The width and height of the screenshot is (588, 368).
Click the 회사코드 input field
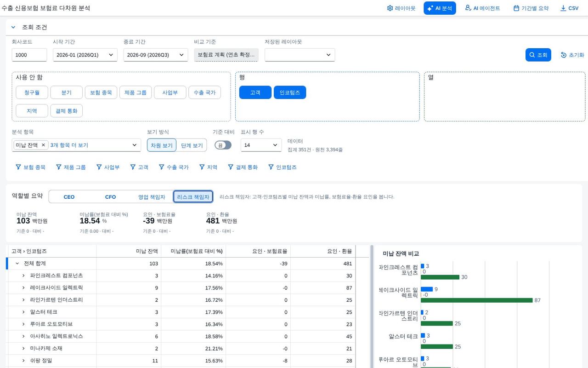click(29, 55)
